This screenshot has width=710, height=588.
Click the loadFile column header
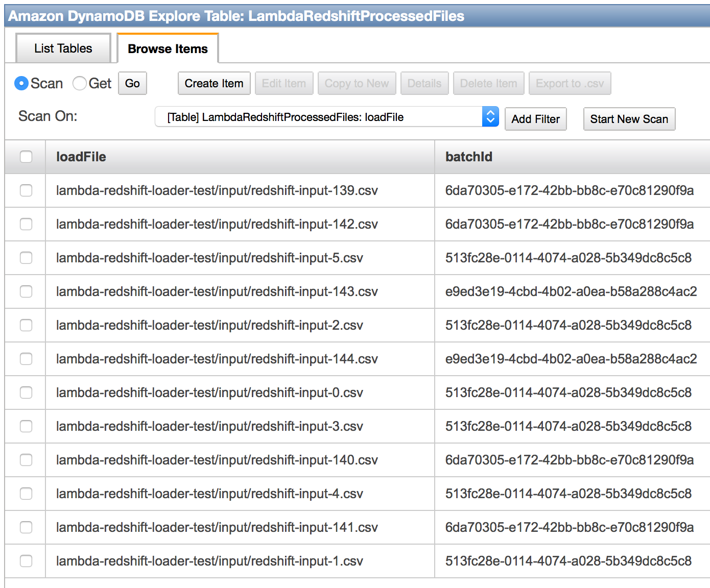click(x=240, y=157)
